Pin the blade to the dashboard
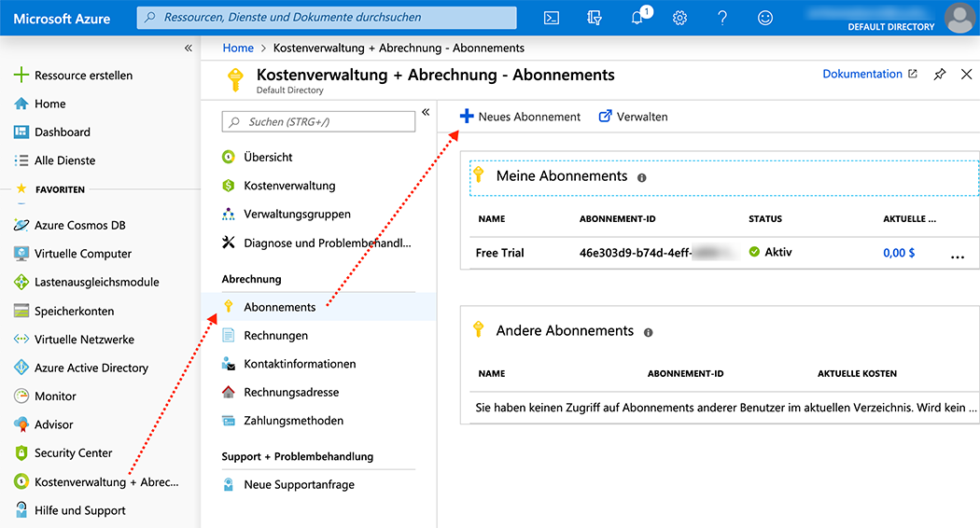The image size is (980, 528). pyautogui.click(x=939, y=75)
